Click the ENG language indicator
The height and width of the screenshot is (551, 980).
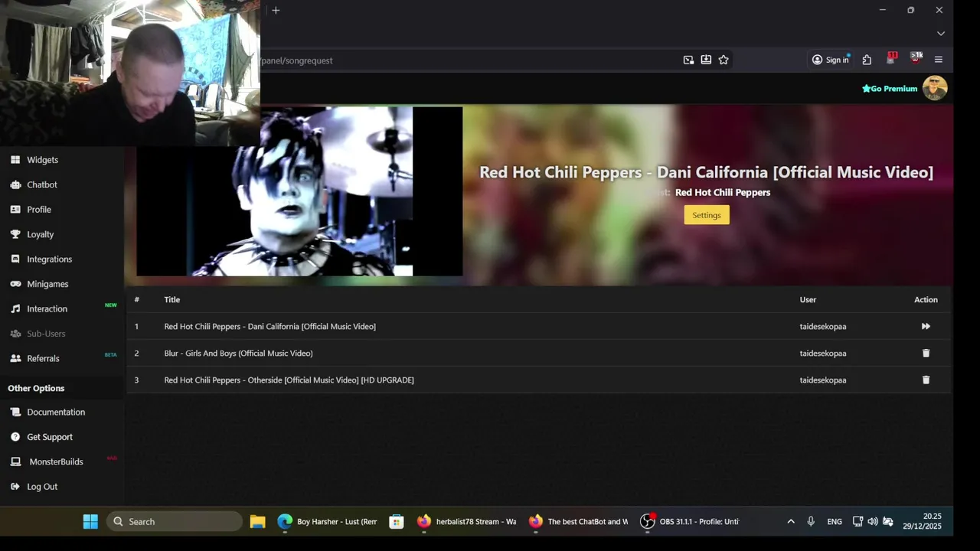coord(835,521)
